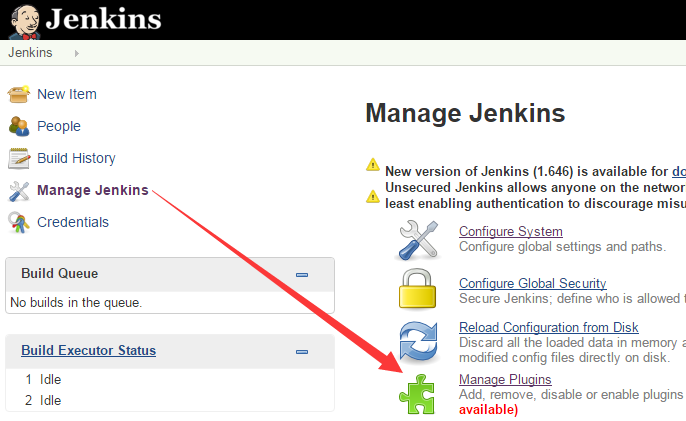Click the New Item box icon

click(x=19, y=94)
